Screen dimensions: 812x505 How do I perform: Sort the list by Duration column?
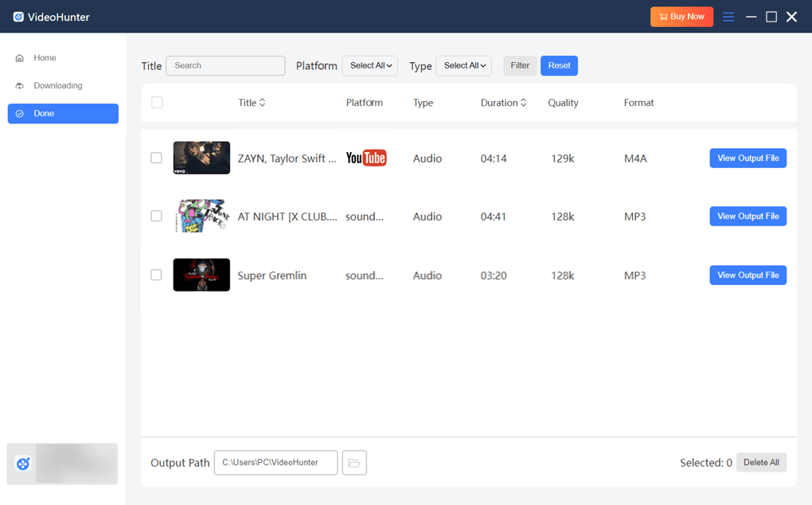503,103
